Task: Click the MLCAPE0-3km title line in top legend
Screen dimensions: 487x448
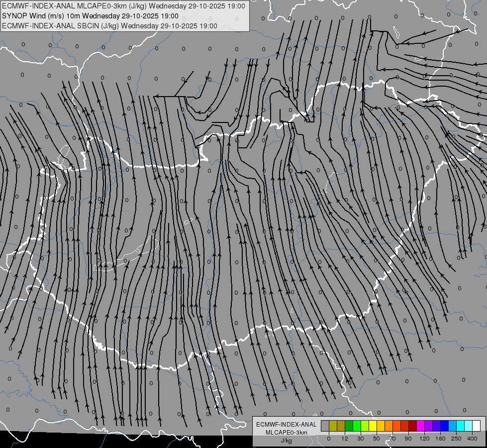Action: (x=123, y=6)
